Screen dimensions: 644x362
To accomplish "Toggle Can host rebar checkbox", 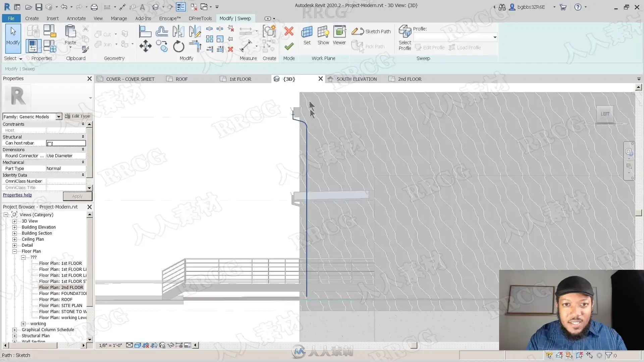I will click(50, 143).
